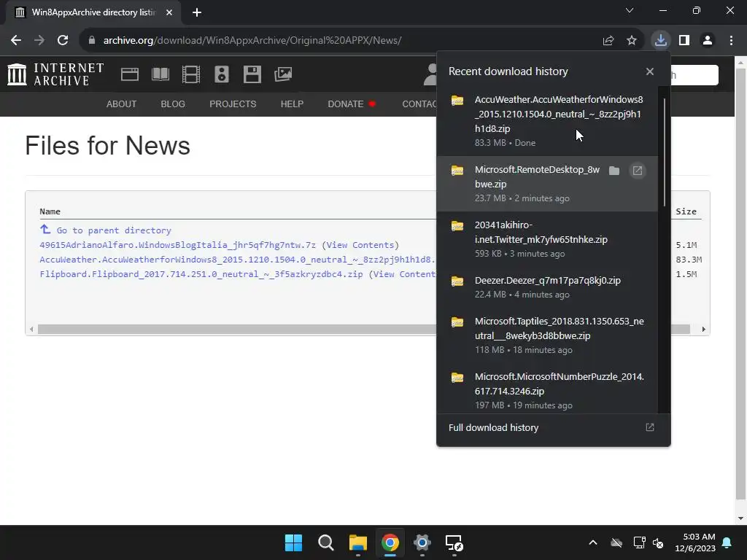Image resolution: width=747 pixels, height=560 pixels.
Task: Open File Explorer from the taskbar
Action: (357, 542)
